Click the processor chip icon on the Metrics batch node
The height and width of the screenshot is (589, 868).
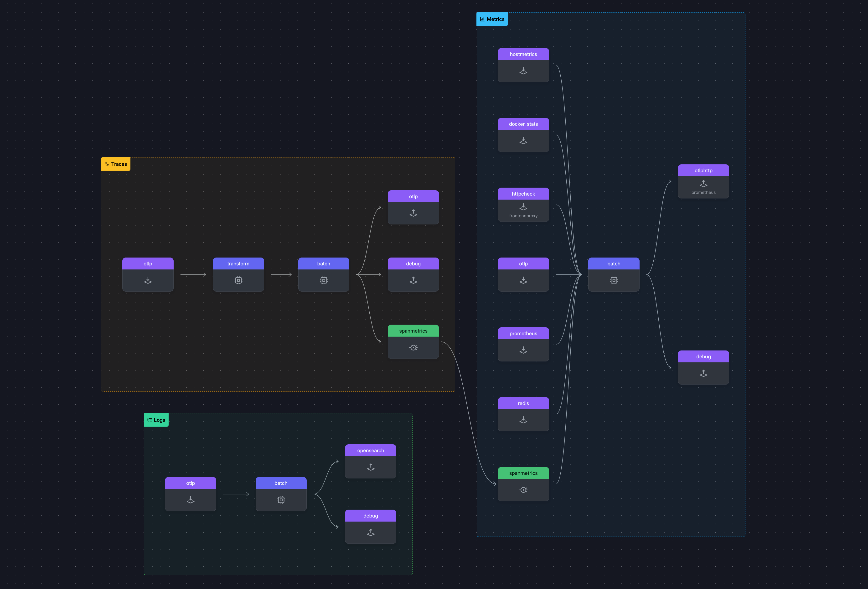[614, 280]
